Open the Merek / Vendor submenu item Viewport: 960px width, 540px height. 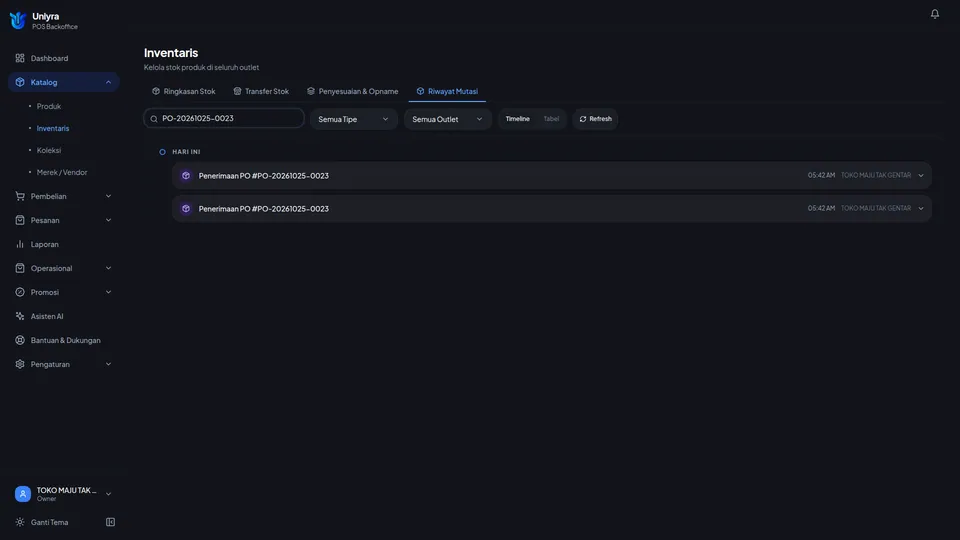coord(62,172)
